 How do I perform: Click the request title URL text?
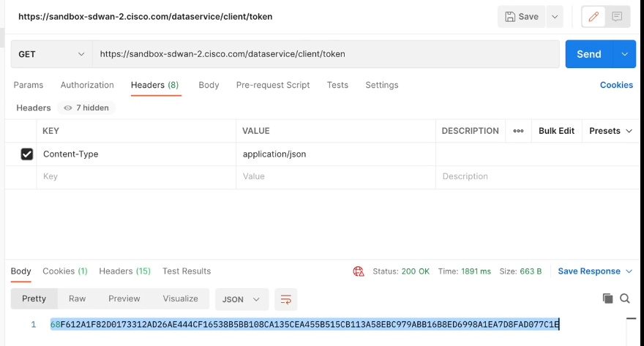pos(146,17)
